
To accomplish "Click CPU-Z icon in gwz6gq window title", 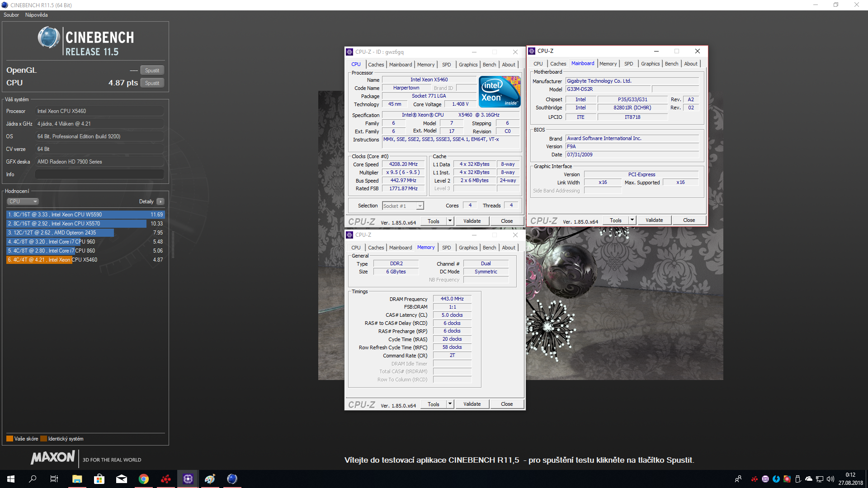I will tap(349, 52).
